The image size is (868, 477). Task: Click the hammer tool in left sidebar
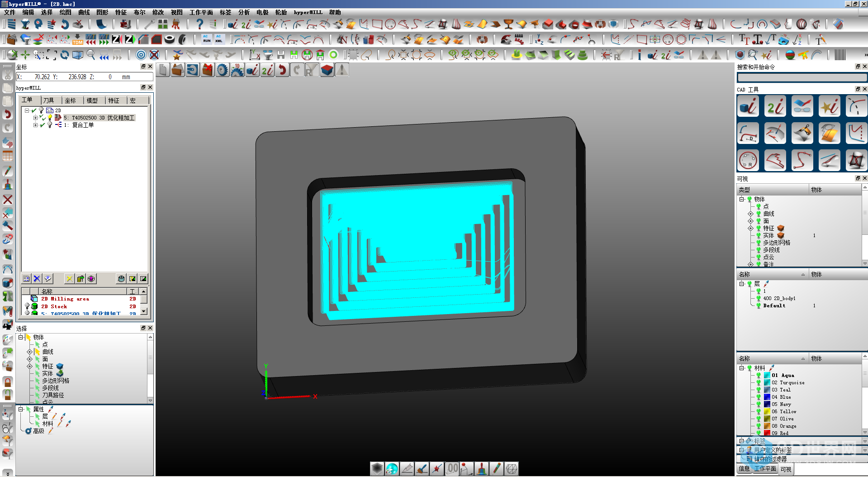[8, 225]
